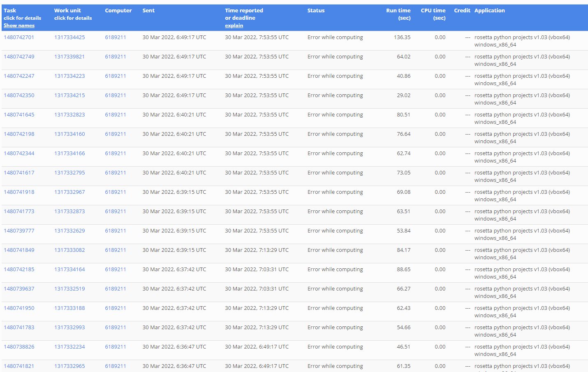Image resolution: width=588 pixels, height=372 pixels.
Task: Select run time value 88.65
Action: tap(403, 269)
